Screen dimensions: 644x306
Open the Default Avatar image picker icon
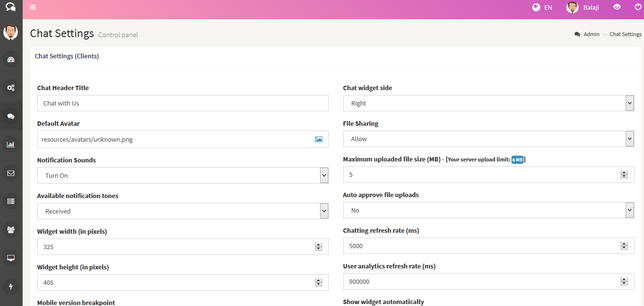[318, 139]
